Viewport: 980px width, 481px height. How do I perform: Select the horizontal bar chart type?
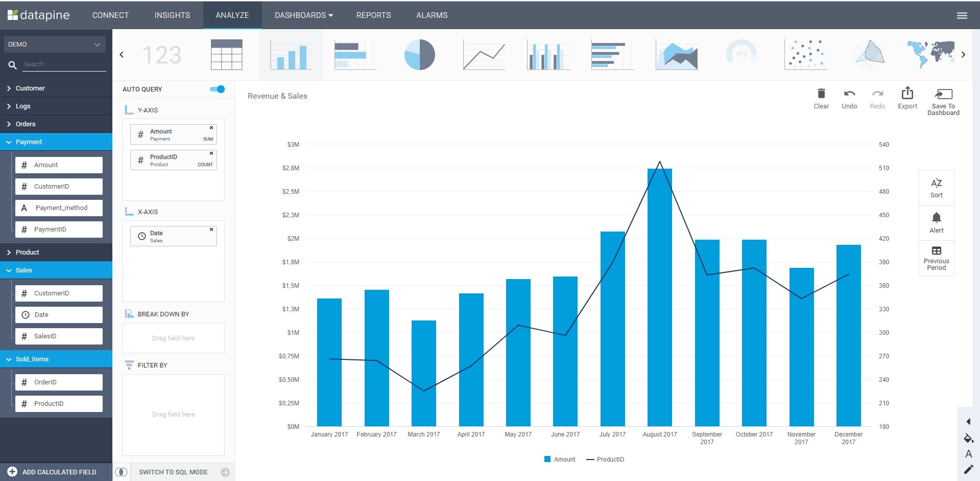355,55
